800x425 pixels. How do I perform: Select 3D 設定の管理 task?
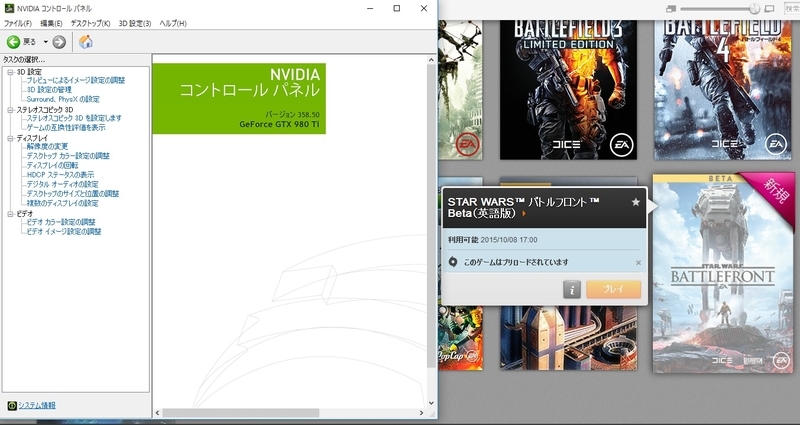pos(49,90)
